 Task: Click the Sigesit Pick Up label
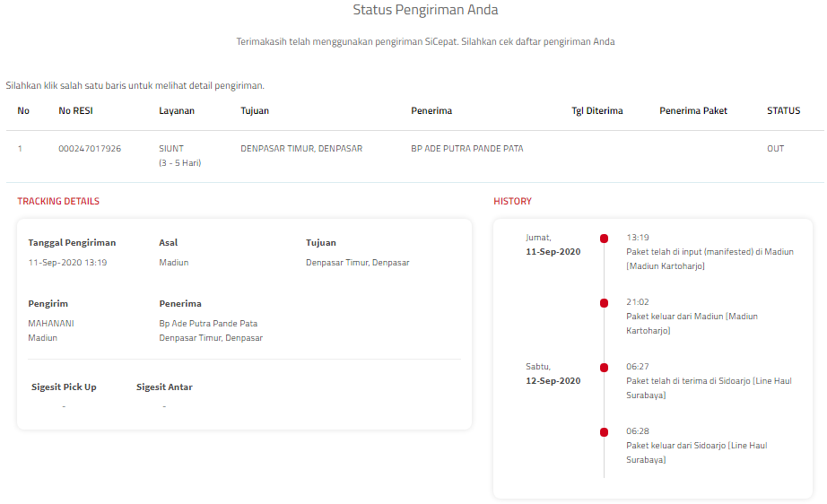[64, 387]
